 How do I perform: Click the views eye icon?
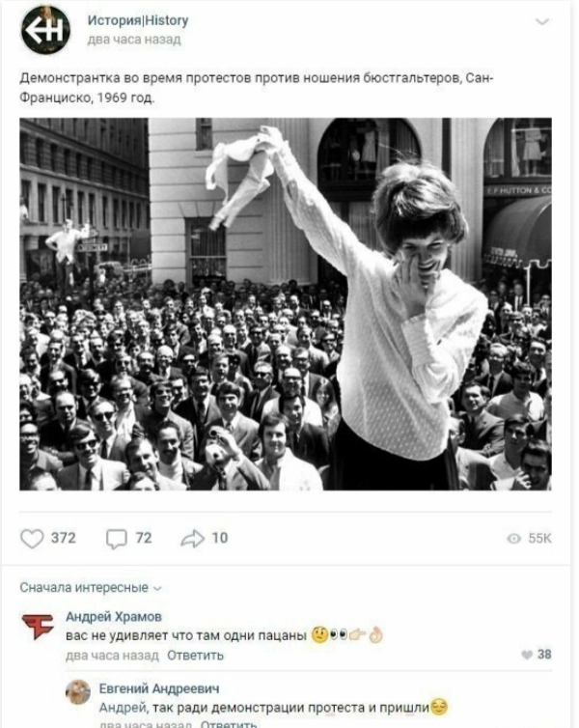(513, 539)
